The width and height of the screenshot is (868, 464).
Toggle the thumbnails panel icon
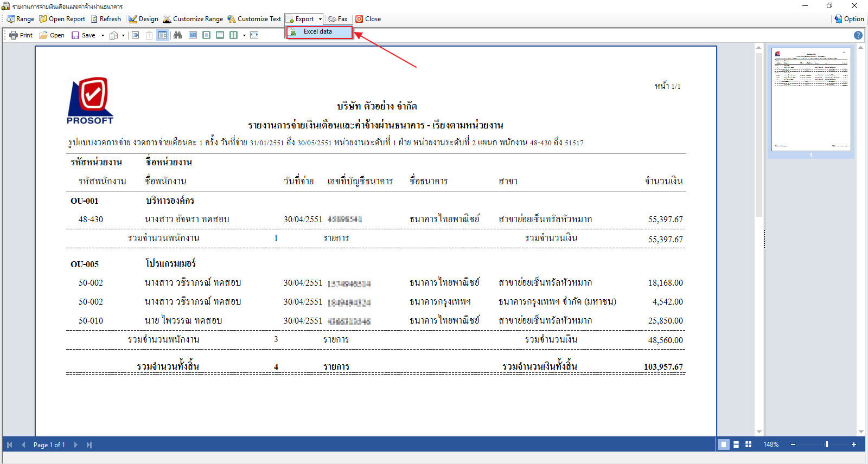pyautogui.click(x=162, y=35)
